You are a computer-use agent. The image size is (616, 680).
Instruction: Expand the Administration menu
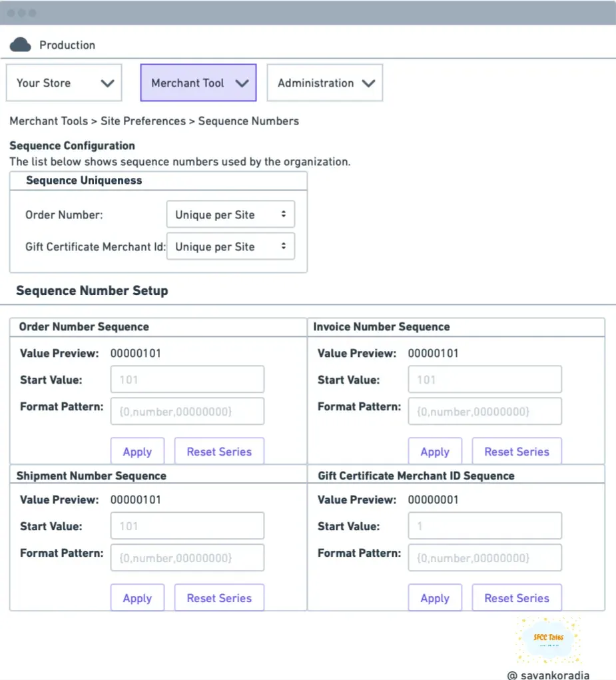[324, 83]
